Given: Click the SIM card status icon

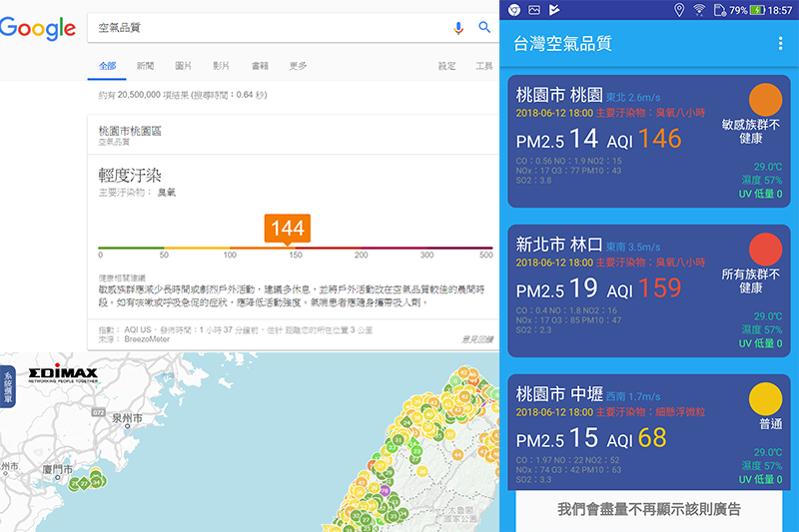Looking at the screenshot, I should click(x=719, y=10).
